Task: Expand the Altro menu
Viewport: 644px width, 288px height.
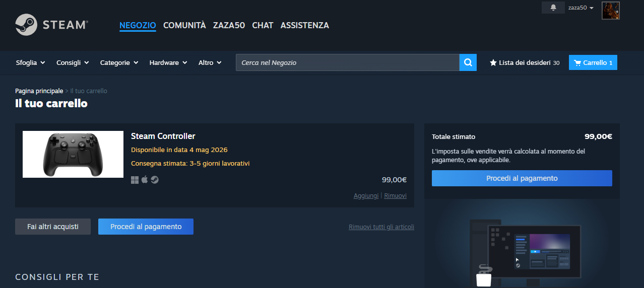Action: (210, 62)
